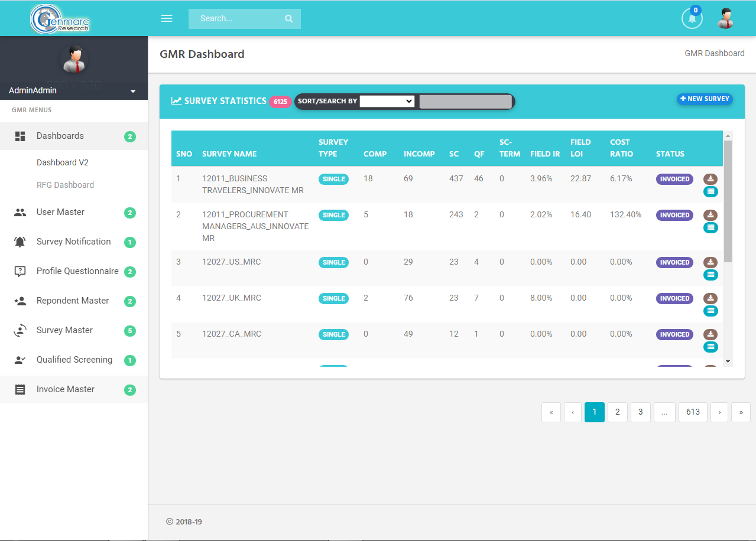Click cost ratio value 132.40%
Viewport: 756px width, 541px height.
[625, 214]
